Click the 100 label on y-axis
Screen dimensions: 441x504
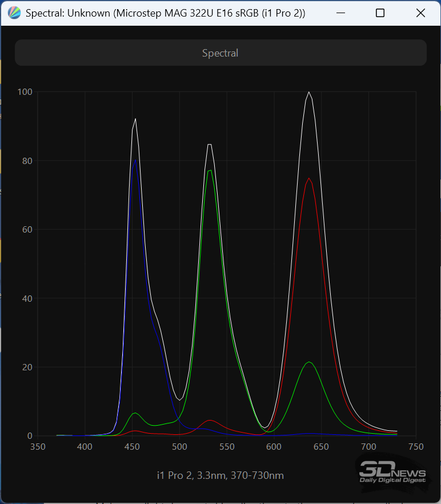25,92
